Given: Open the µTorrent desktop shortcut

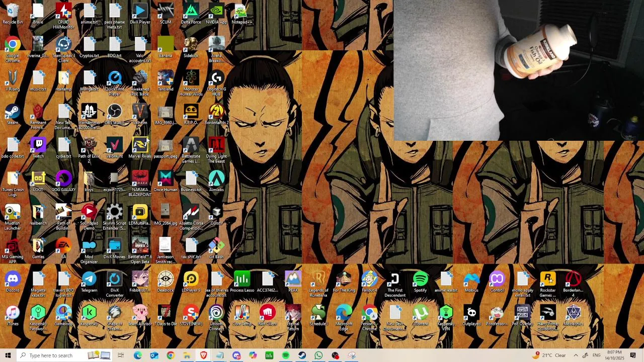Looking at the screenshot, I should tap(420, 316).
